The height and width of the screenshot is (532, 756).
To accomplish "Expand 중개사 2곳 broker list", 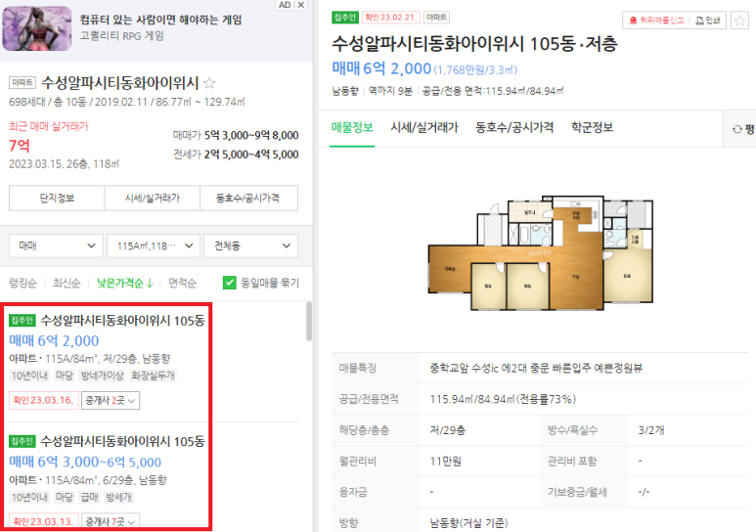I will [x=111, y=400].
